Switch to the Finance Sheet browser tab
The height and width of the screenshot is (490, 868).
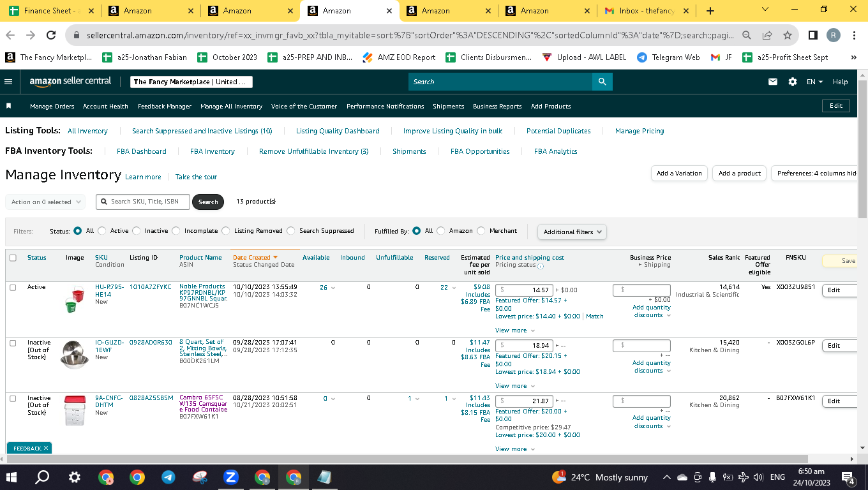click(x=50, y=11)
